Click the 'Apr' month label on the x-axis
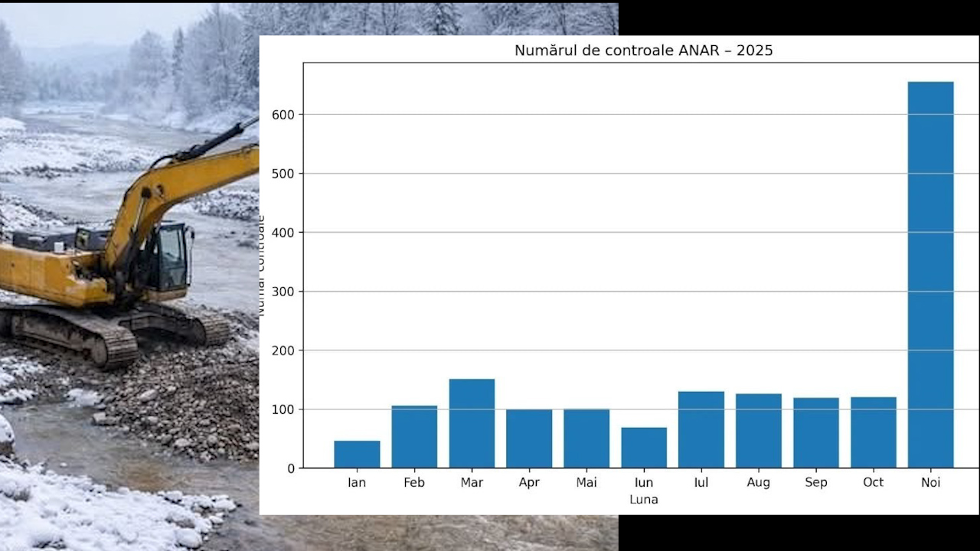 point(529,483)
